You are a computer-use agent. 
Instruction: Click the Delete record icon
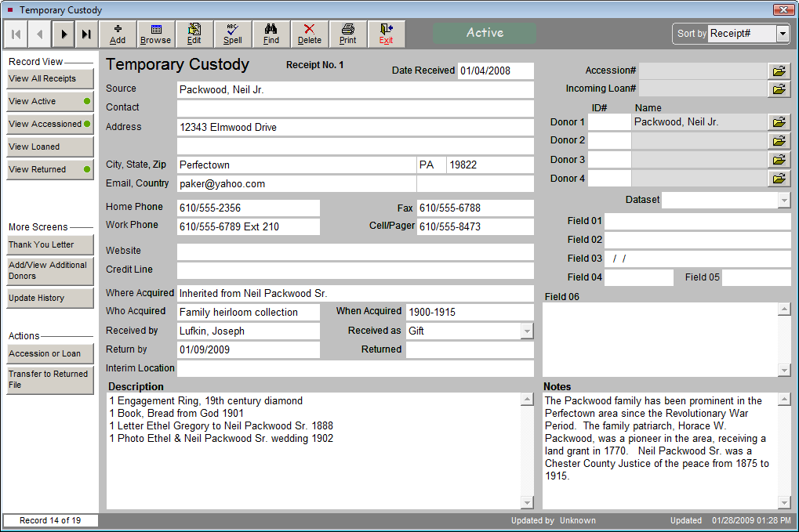pyautogui.click(x=310, y=34)
